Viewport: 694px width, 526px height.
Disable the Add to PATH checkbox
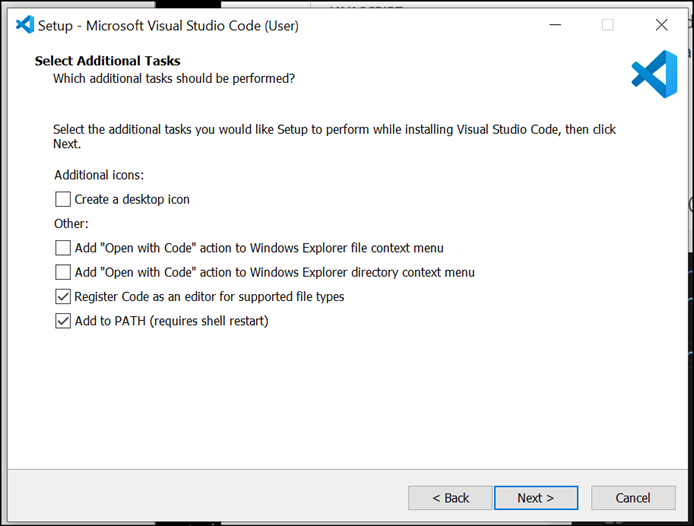point(63,321)
